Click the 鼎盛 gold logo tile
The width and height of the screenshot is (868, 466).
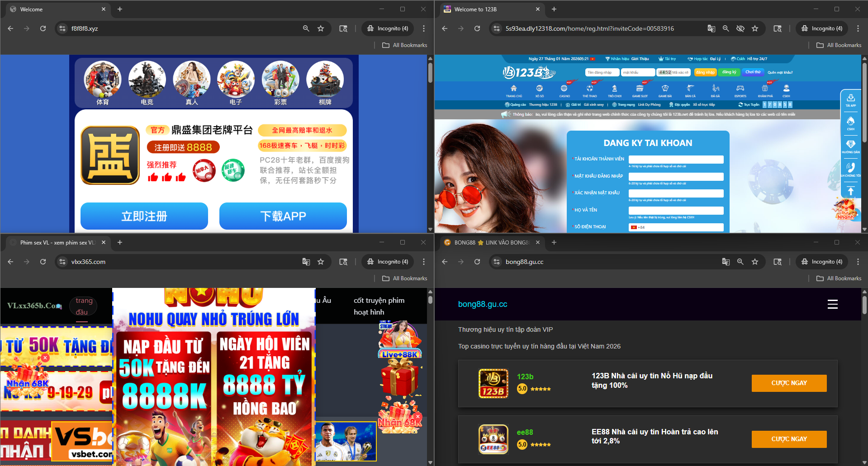click(110, 155)
